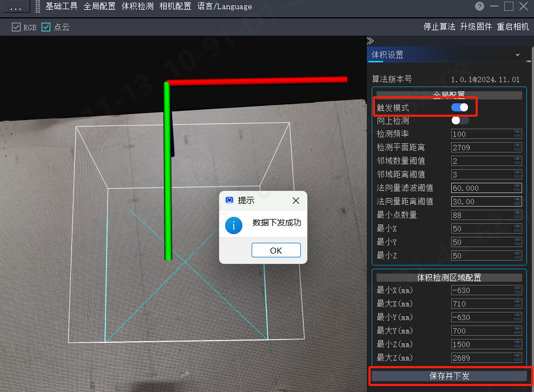The width and height of the screenshot is (534, 392).
Task: Enable the 向上检测 toggle
Action: tap(460, 121)
